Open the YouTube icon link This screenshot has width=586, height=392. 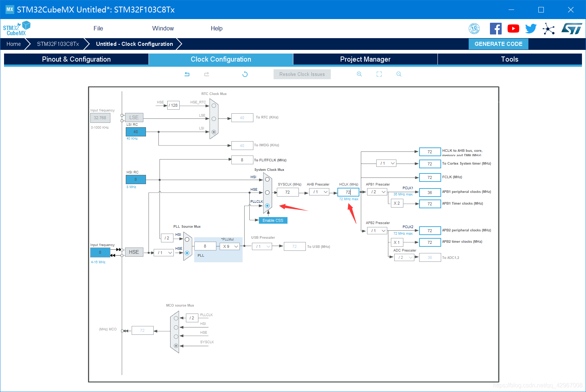pos(513,29)
